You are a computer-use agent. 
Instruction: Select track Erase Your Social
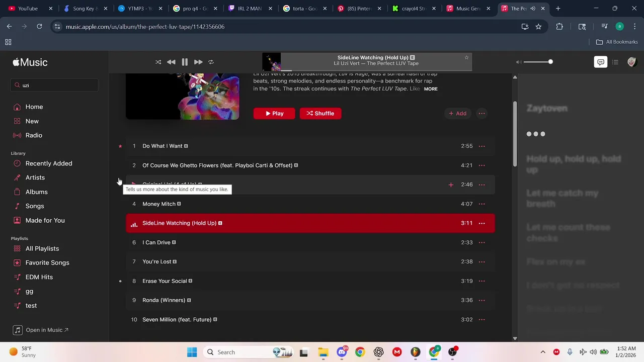[310, 281]
